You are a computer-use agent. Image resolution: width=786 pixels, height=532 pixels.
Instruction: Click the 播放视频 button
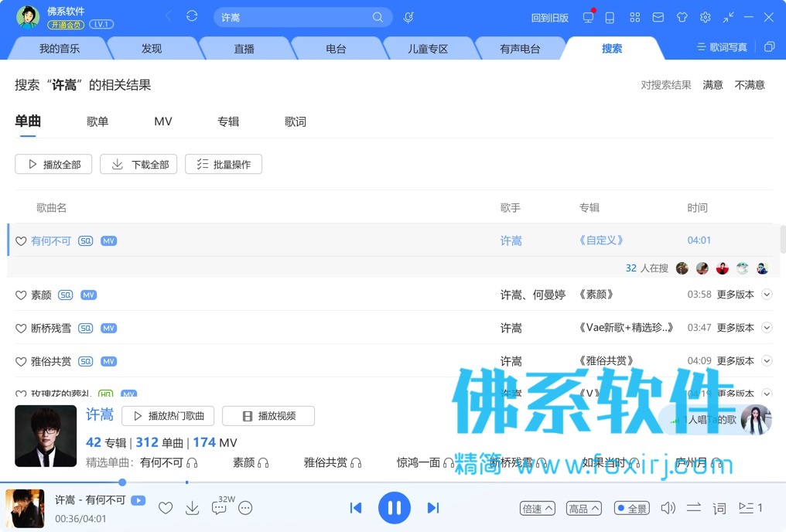click(268, 416)
